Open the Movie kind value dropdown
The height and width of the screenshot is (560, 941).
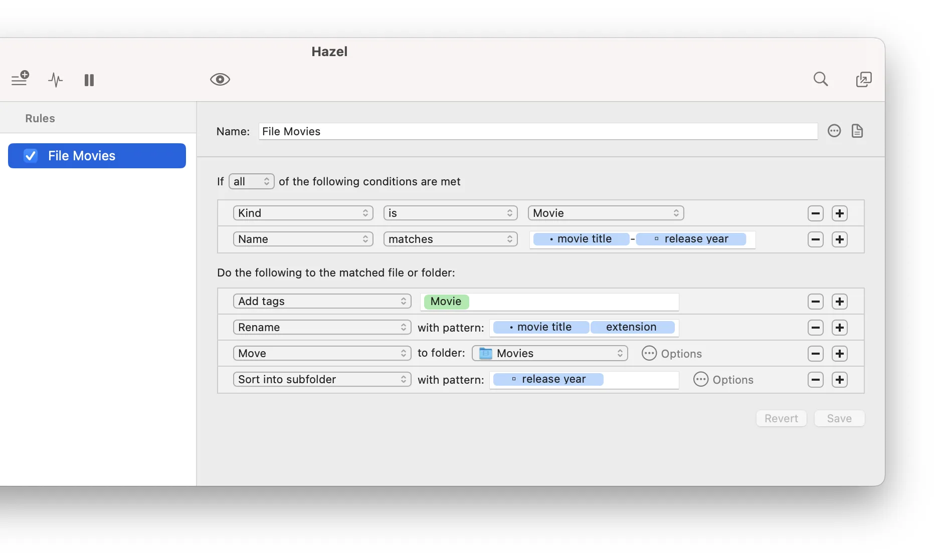(606, 213)
